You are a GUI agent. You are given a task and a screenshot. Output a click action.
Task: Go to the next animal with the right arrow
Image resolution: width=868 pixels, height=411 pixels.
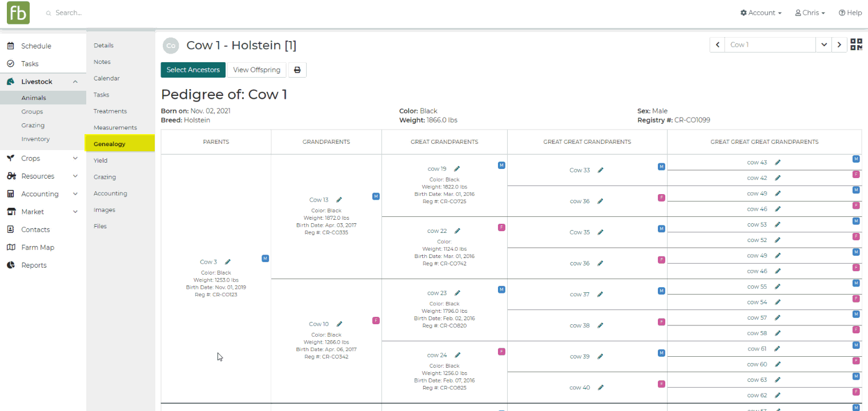[839, 45]
